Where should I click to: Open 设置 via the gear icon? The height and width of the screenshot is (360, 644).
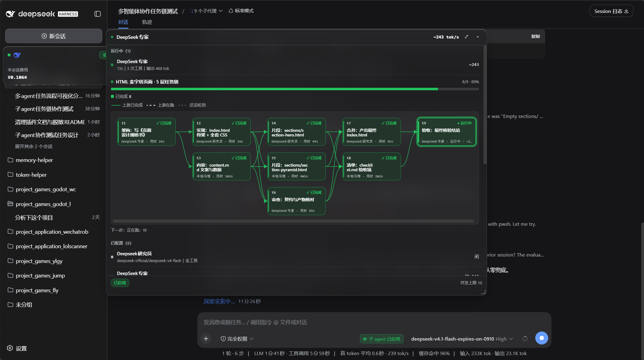point(10,348)
